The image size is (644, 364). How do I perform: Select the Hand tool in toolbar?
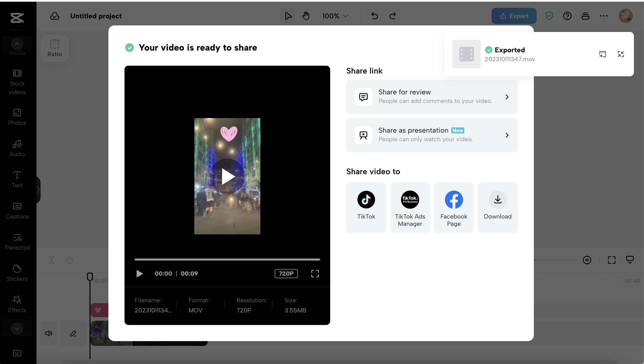(x=305, y=16)
